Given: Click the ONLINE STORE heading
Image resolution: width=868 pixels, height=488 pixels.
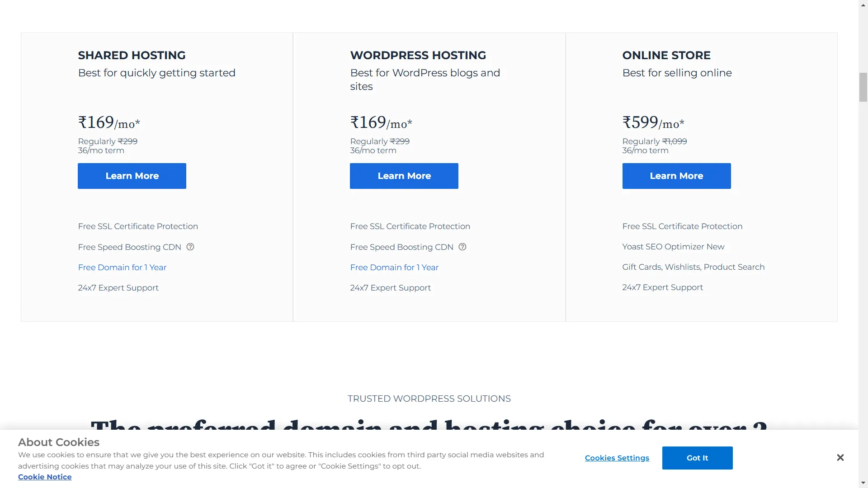Looking at the screenshot, I should click(x=666, y=55).
